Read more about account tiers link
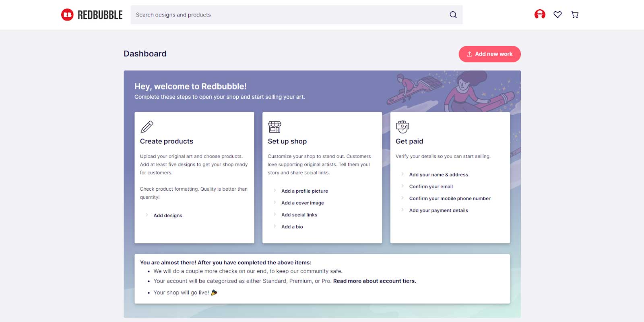 374,281
